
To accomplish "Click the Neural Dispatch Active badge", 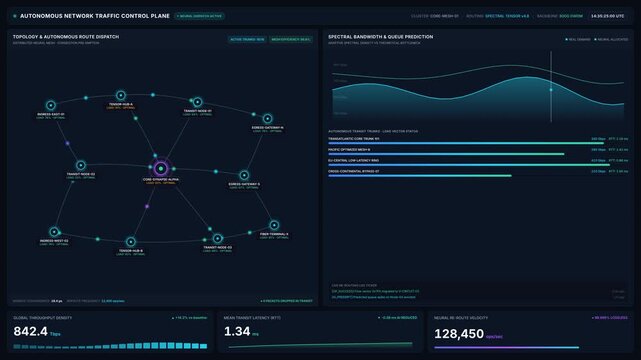I will (x=199, y=16).
